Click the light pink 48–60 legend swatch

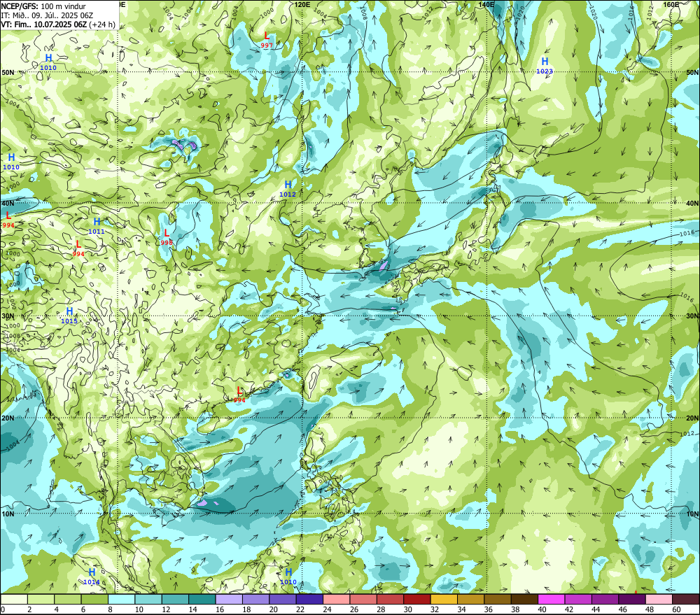click(659, 599)
